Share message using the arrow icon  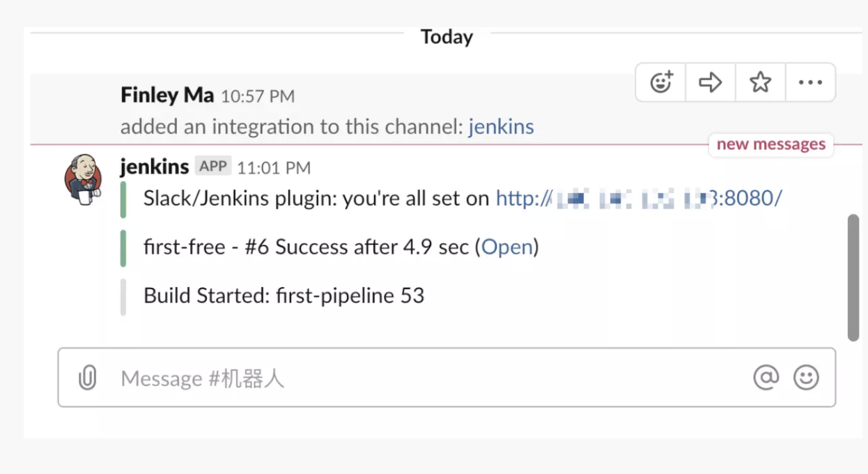(711, 82)
